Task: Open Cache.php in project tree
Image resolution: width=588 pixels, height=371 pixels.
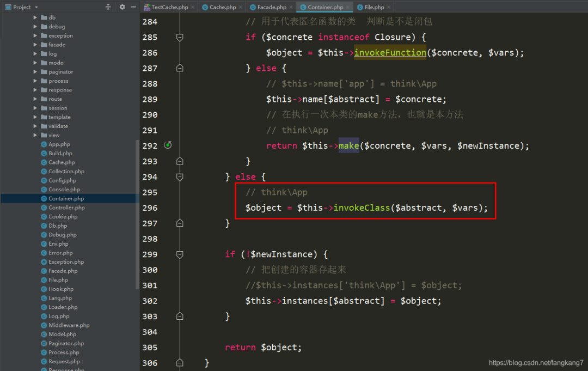Action: tap(58, 162)
